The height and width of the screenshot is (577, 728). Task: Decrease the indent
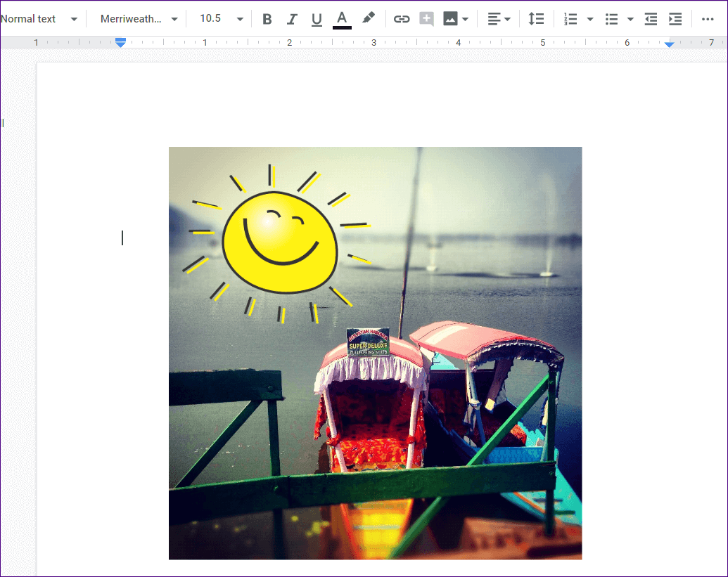point(651,19)
